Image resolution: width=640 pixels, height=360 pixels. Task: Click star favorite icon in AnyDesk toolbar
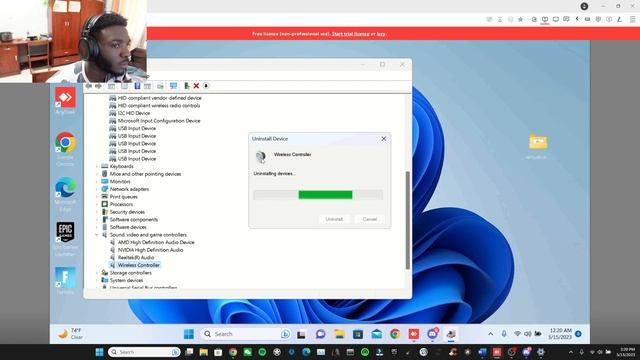(x=520, y=19)
